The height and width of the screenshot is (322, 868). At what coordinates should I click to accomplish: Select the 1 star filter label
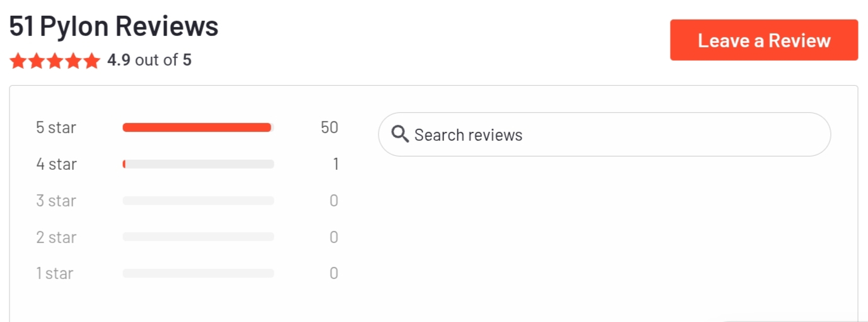pyautogui.click(x=55, y=273)
